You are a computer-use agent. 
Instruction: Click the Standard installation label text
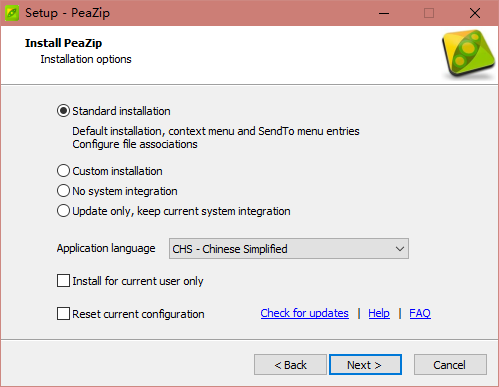[121, 111]
